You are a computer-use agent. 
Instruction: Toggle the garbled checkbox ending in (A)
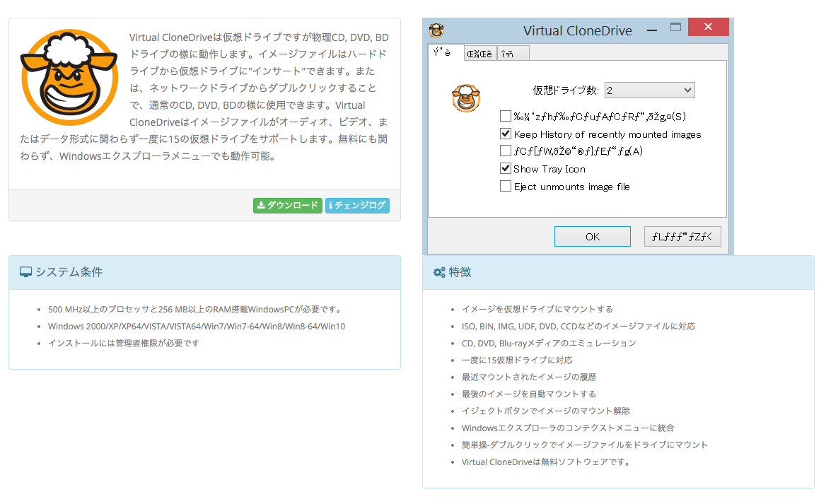pyautogui.click(x=506, y=151)
